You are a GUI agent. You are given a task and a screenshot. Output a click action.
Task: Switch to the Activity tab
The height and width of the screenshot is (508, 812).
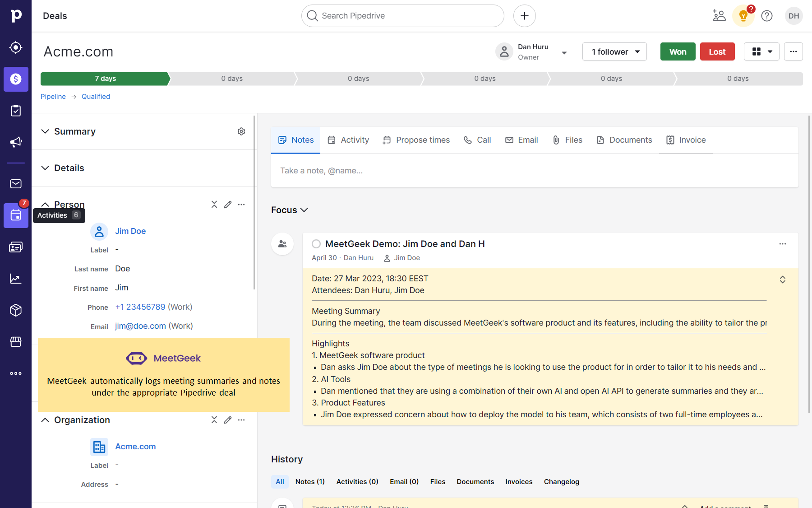pos(348,140)
